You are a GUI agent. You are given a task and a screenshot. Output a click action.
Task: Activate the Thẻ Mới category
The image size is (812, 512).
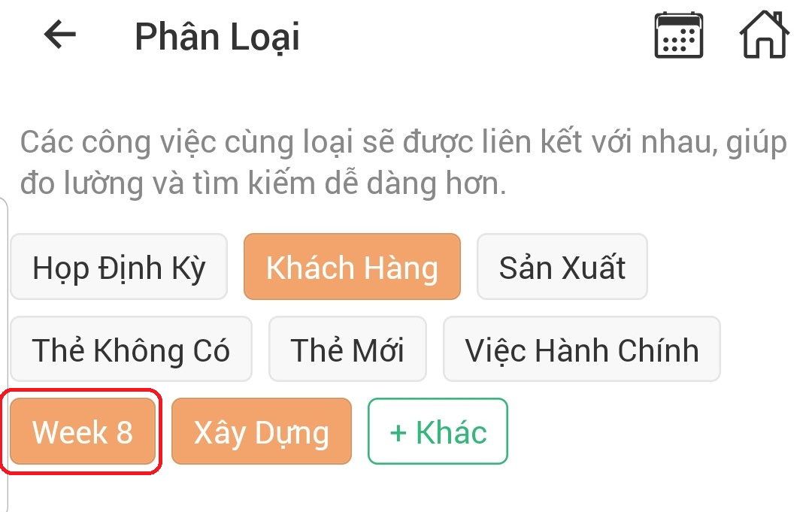[x=347, y=349]
